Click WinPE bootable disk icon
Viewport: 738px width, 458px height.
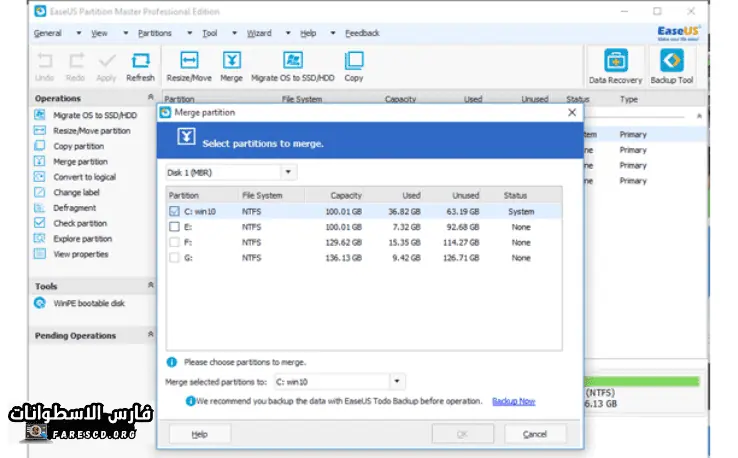point(40,305)
